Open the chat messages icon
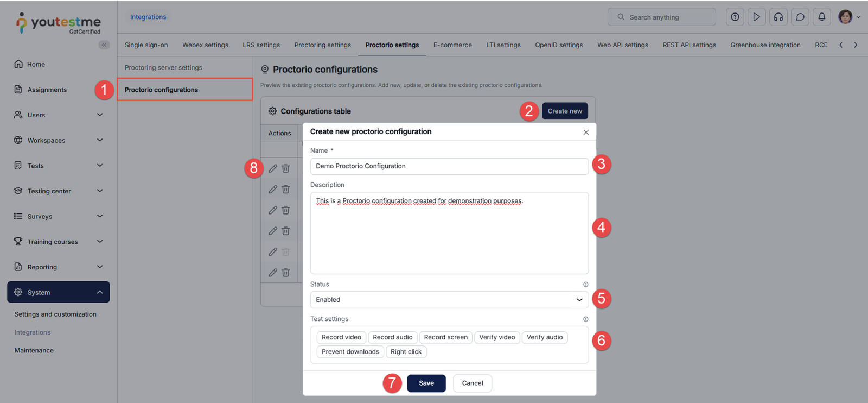 800,17
